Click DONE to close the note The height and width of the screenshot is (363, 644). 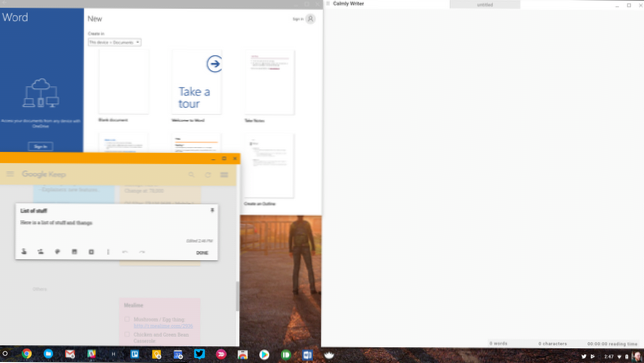tap(202, 253)
